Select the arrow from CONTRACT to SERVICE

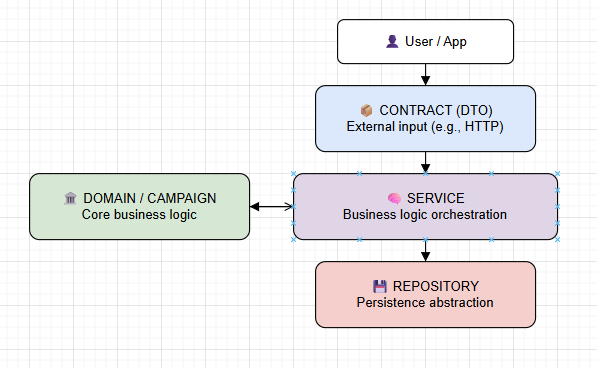tap(425, 162)
